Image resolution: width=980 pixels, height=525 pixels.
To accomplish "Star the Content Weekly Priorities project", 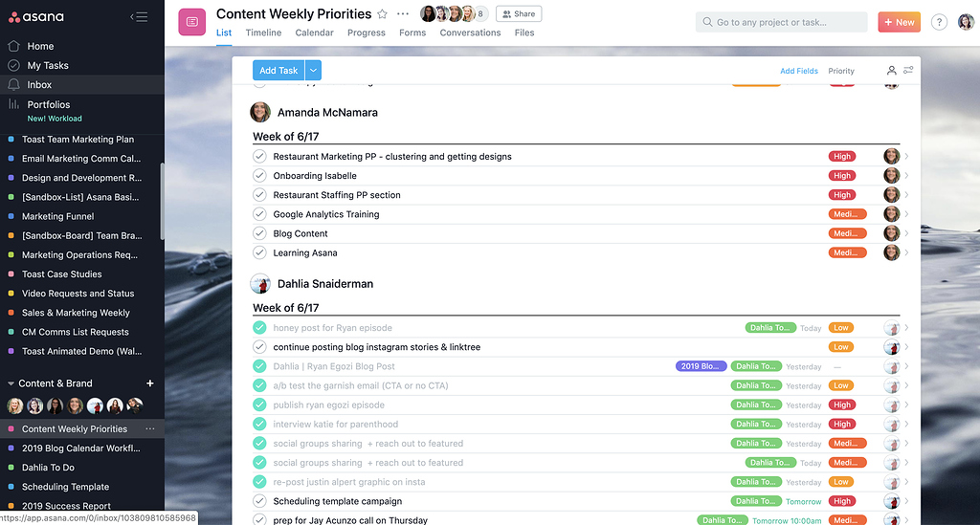I will click(383, 13).
